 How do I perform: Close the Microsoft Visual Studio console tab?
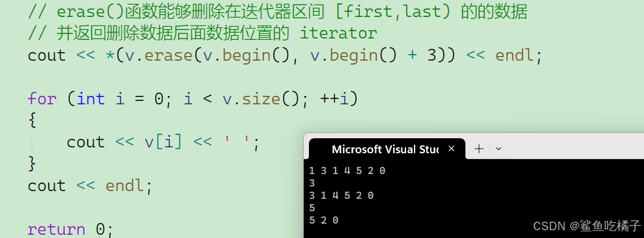point(451,149)
